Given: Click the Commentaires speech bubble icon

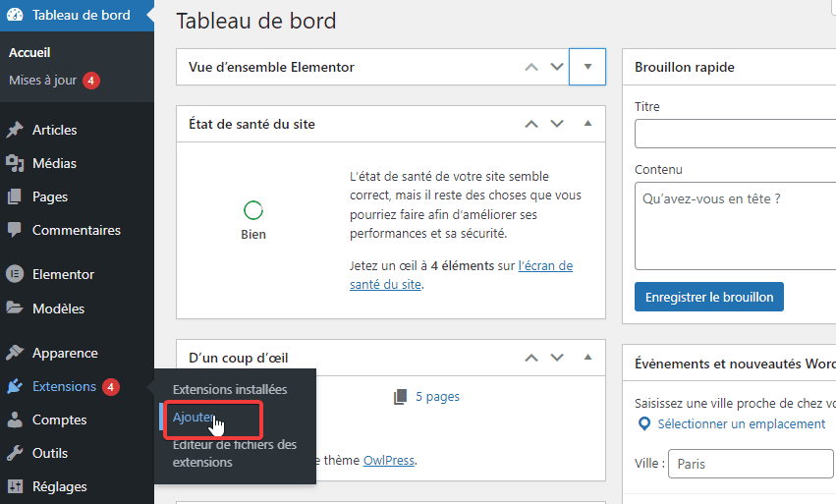Looking at the screenshot, I should pos(15,230).
